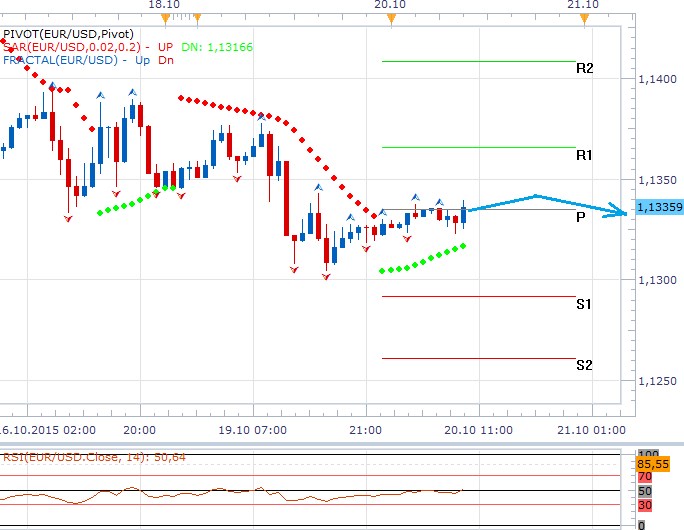
Task: Click the S2 support level label
Action: click(x=585, y=365)
